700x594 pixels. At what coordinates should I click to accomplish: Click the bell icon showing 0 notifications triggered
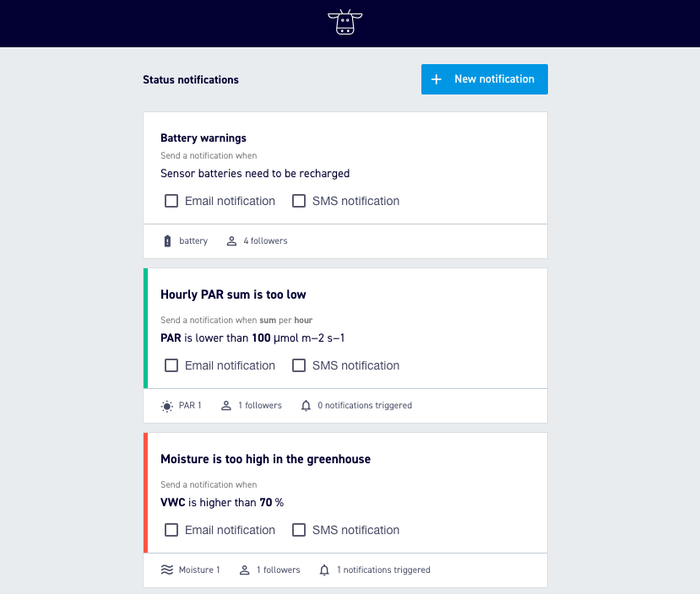click(307, 405)
